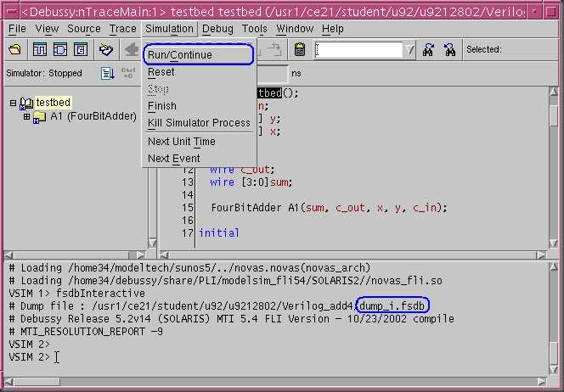
Task: Select testbed in the hierarchy tree
Action: (53, 103)
